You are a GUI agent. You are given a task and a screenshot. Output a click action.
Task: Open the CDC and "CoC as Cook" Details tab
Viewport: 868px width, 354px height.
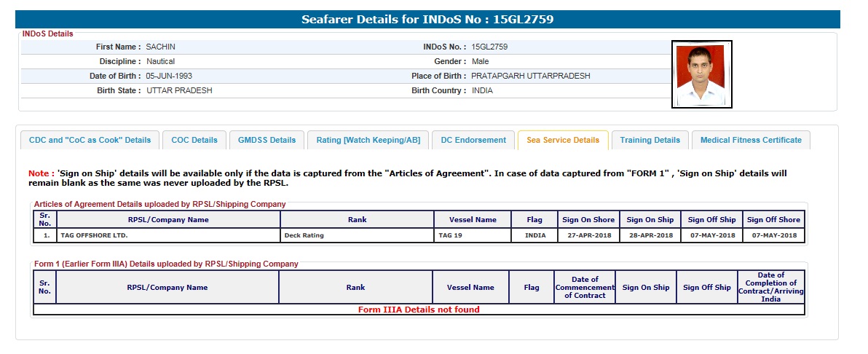coord(90,140)
